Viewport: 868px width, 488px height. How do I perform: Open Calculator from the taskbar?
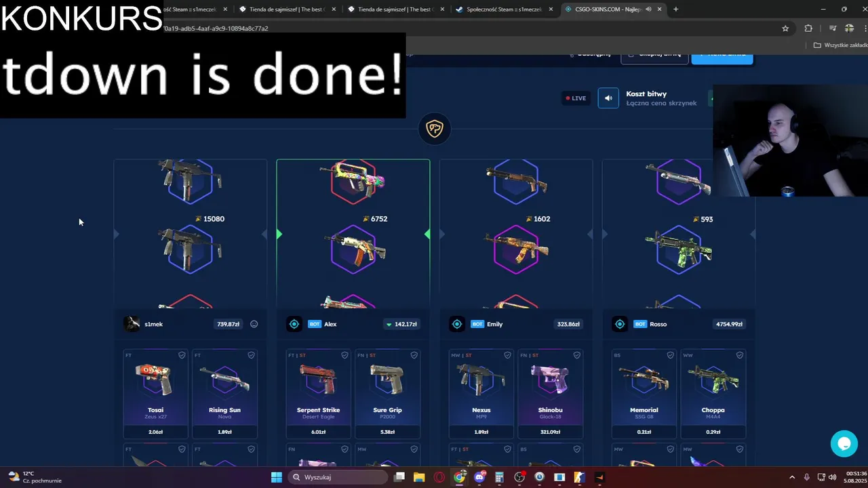tap(499, 477)
